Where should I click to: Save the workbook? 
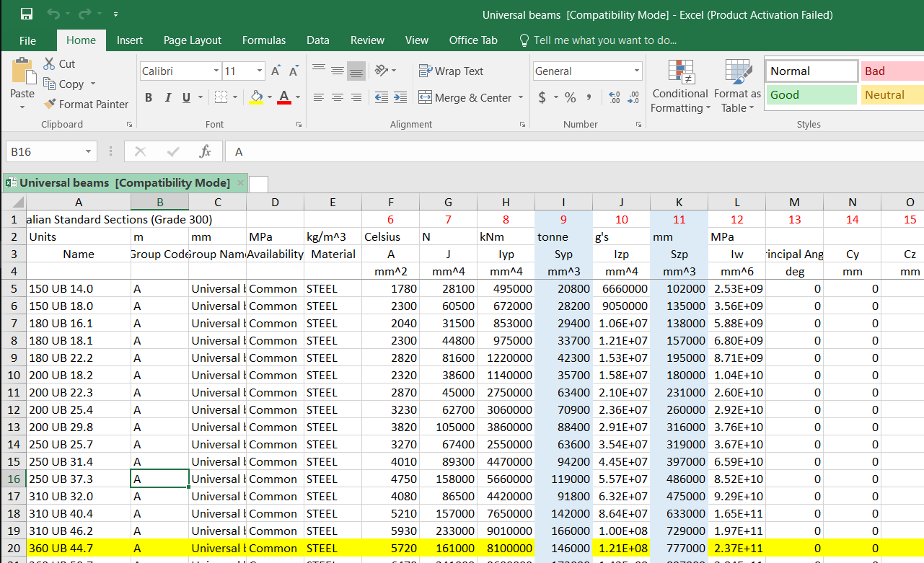click(26, 12)
